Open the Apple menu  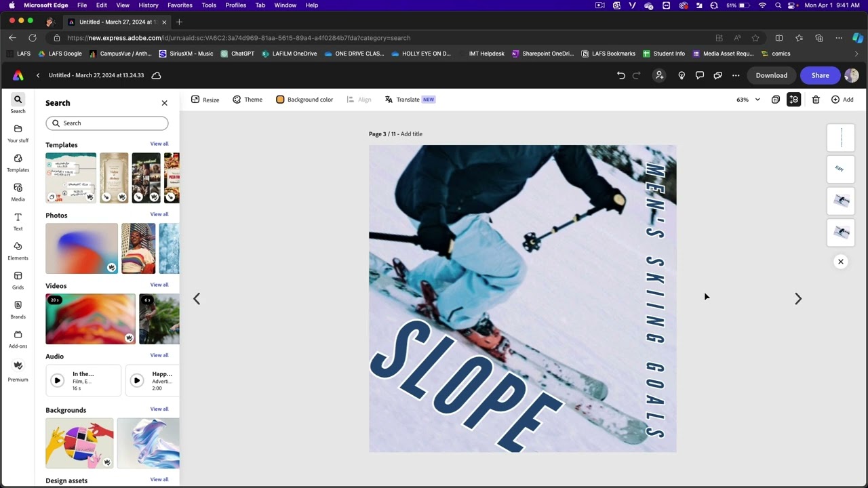(x=12, y=5)
